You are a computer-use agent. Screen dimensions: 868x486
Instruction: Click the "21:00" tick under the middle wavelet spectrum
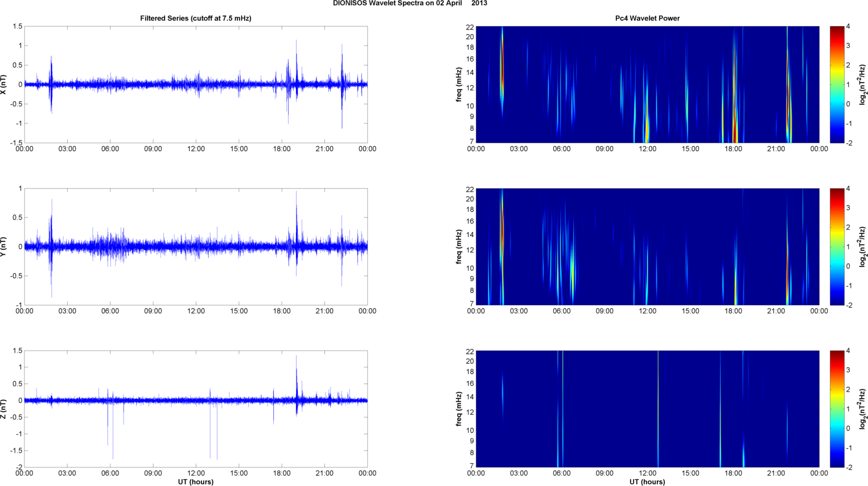click(776, 311)
